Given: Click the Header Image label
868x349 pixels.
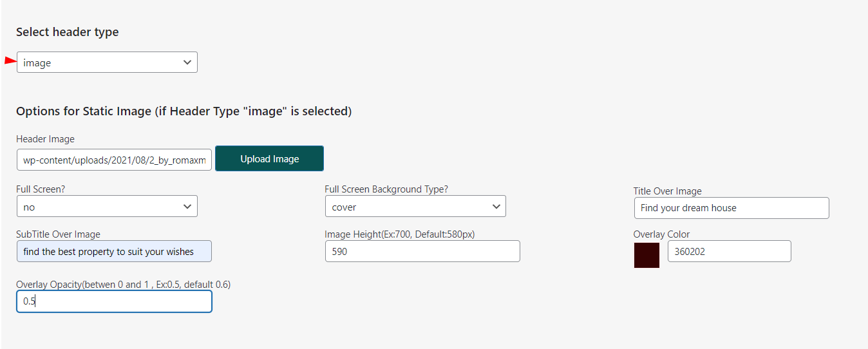Looking at the screenshot, I should tap(45, 139).
